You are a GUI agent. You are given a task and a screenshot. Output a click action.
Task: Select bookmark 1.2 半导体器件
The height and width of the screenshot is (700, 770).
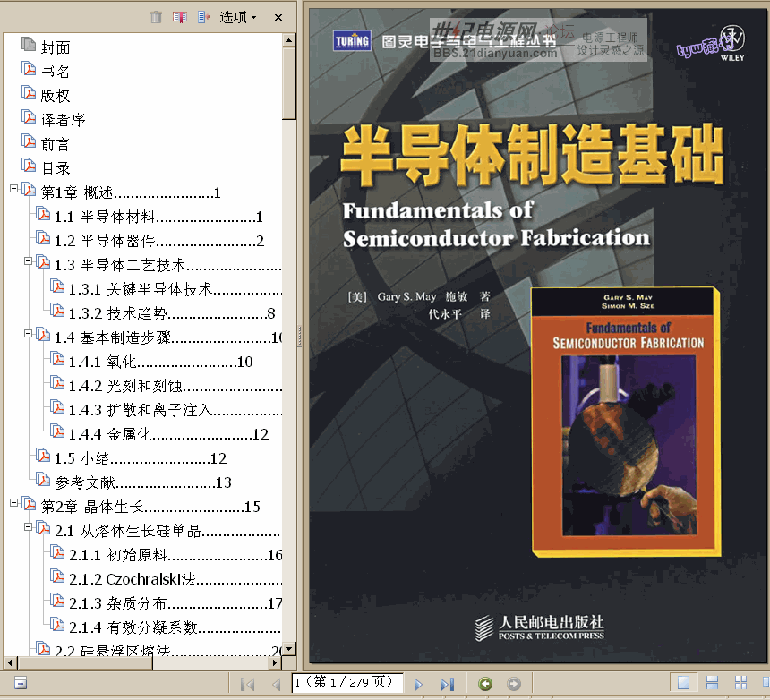click(159, 241)
